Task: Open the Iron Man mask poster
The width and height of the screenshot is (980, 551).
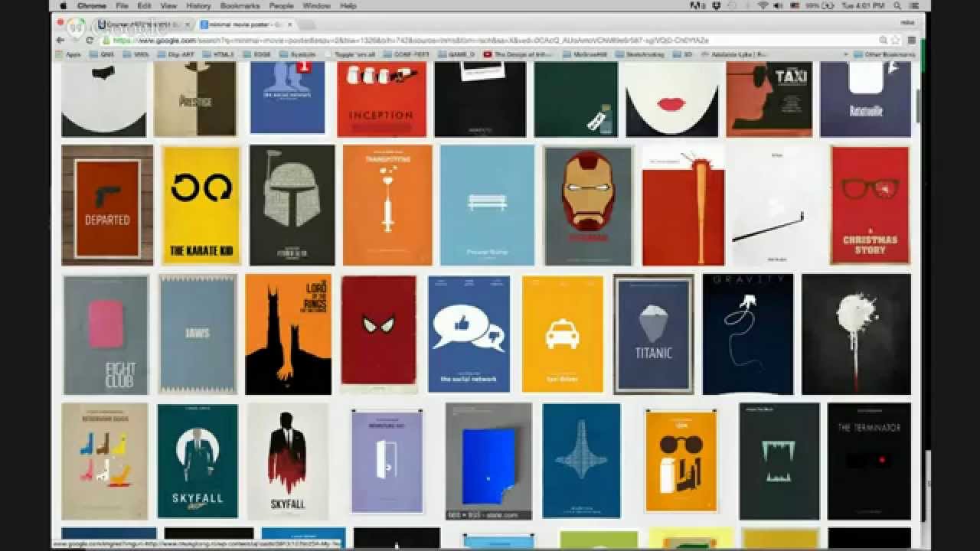Action: click(x=588, y=205)
